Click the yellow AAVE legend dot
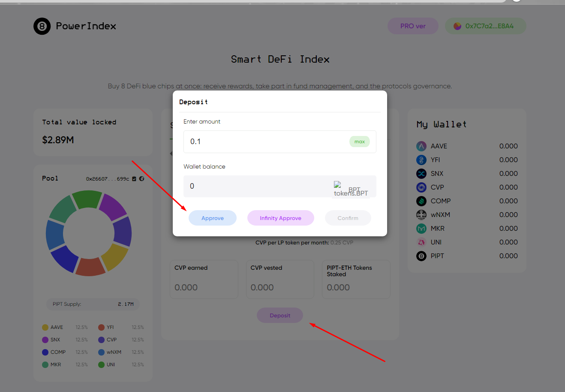Screen dimensions: 565x392 (x=45, y=327)
